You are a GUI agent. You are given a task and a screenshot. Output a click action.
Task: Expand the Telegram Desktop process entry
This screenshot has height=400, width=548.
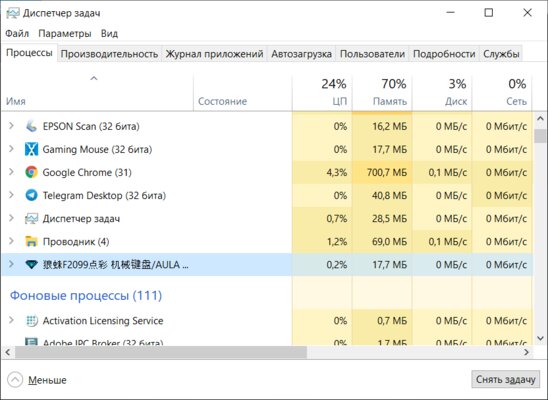[11, 195]
